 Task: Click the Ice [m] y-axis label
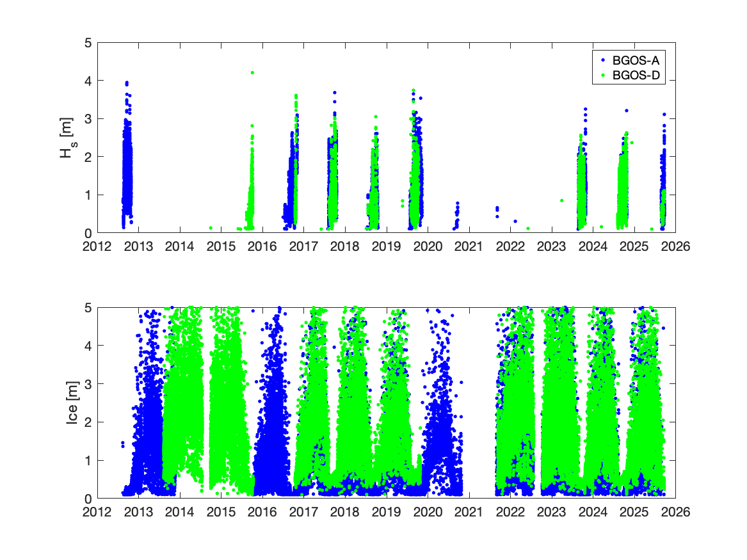[72, 403]
